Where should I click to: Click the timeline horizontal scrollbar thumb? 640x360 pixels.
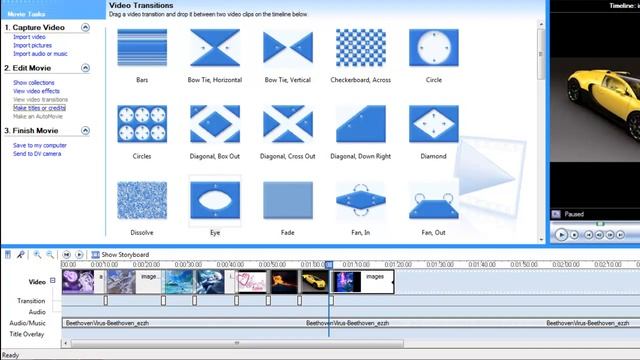[x=237, y=343]
